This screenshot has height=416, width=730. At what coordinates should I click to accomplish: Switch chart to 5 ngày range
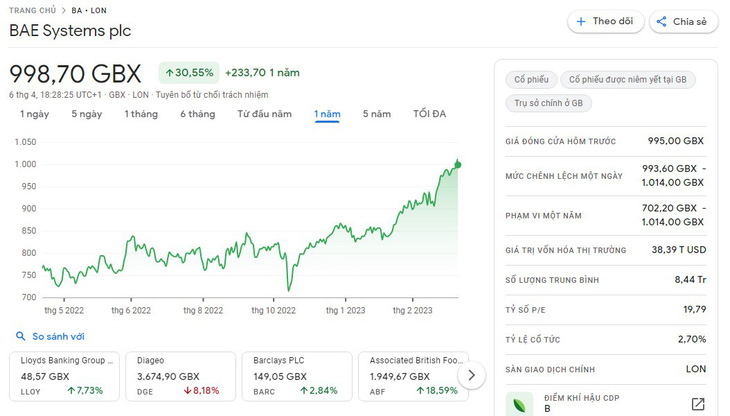tap(87, 114)
